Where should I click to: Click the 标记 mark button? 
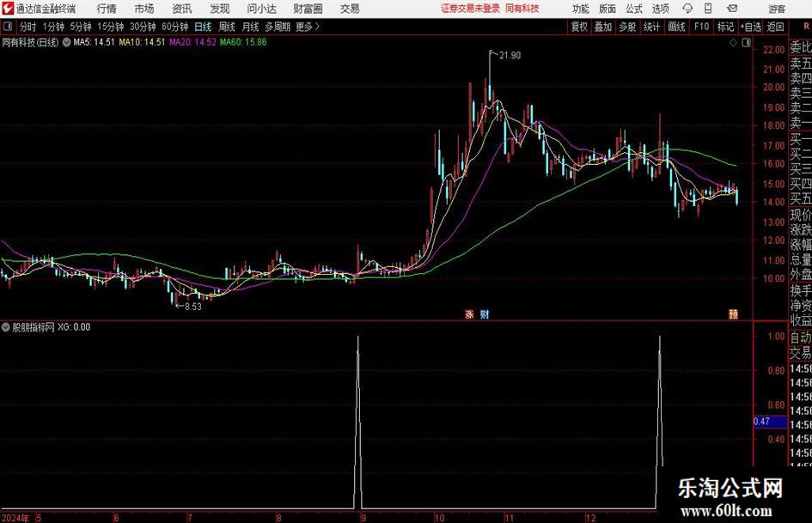725,27
